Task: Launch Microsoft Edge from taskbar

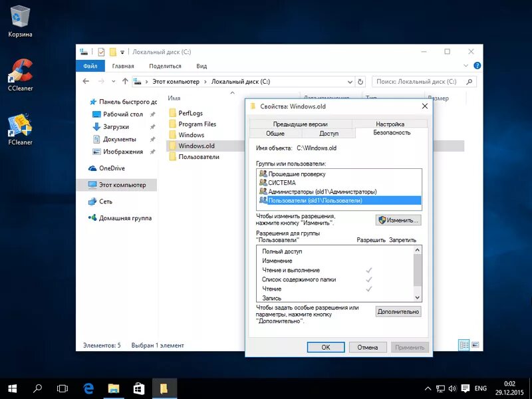Action: point(88,389)
